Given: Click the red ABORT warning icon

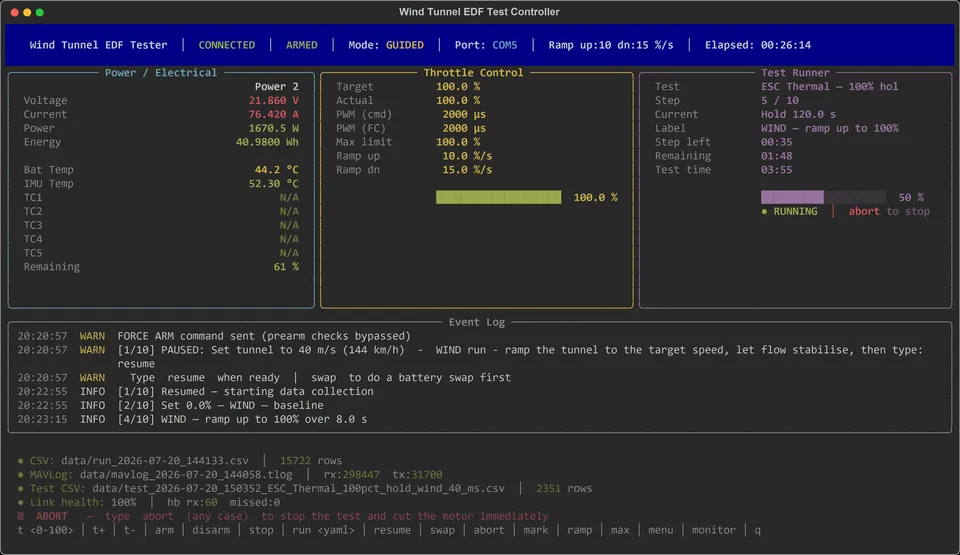Looking at the screenshot, I should (20, 516).
